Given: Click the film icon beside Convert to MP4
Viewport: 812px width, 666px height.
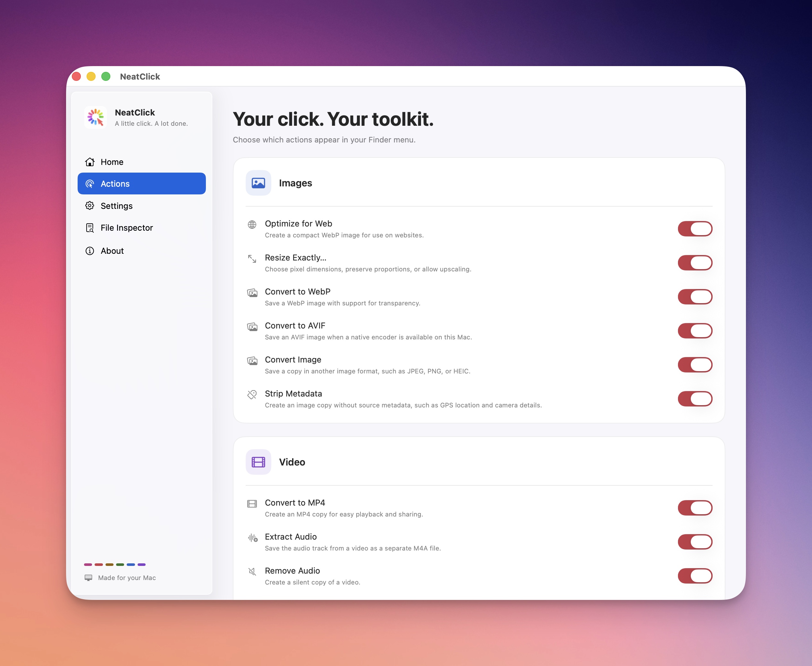Looking at the screenshot, I should click(252, 504).
